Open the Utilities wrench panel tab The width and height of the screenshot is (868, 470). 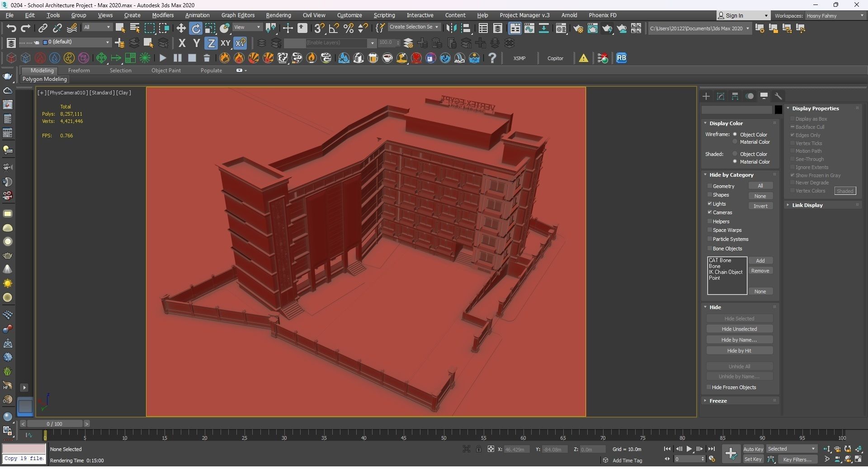(x=778, y=96)
